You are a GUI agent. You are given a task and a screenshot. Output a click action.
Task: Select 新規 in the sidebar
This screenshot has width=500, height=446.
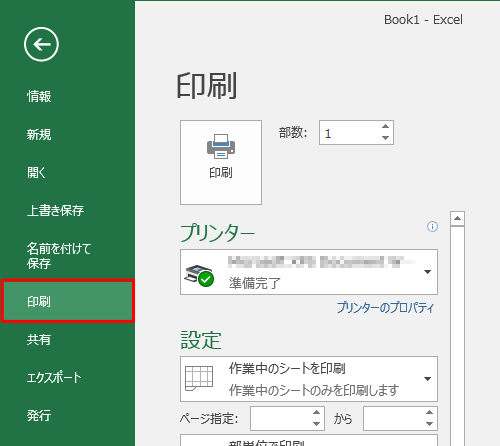tap(39, 135)
